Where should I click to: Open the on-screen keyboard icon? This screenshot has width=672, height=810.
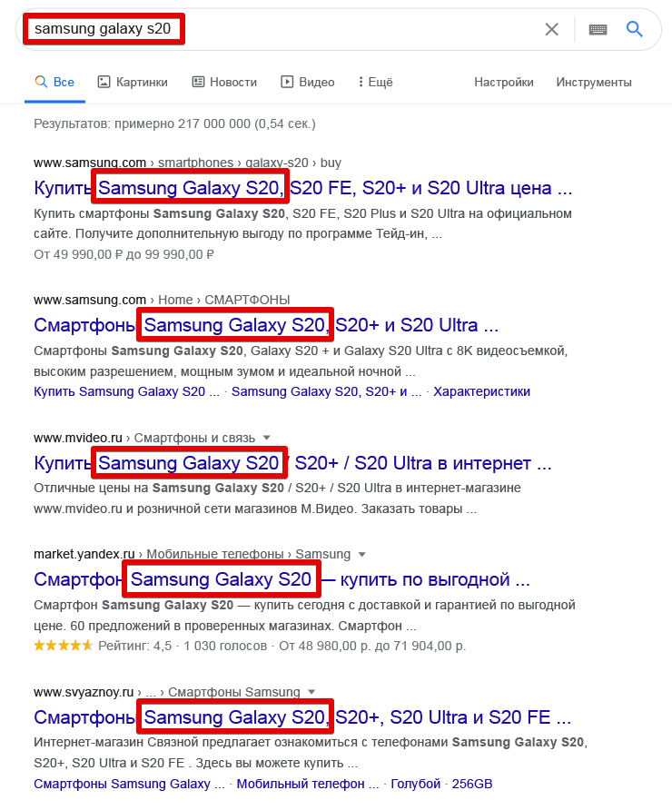click(x=598, y=29)
